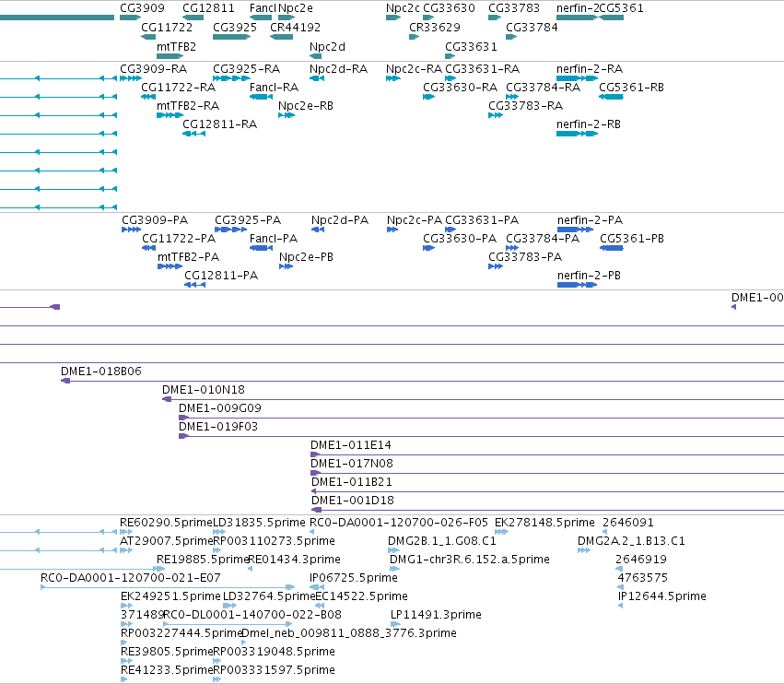Click EST label Dmel_neb_009811_0888_3776.3prime
Image resolution: width=784 pixels, height=684 pixels.
point(349,633)
